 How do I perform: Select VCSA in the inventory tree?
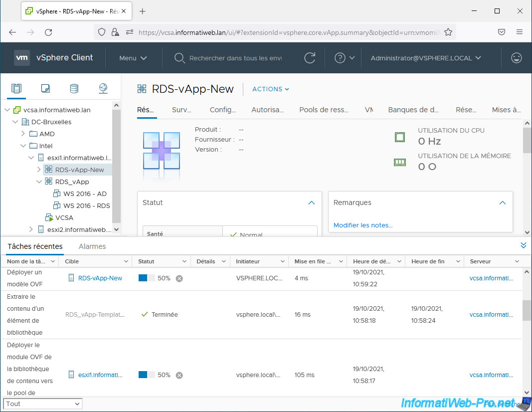[64, 217]
